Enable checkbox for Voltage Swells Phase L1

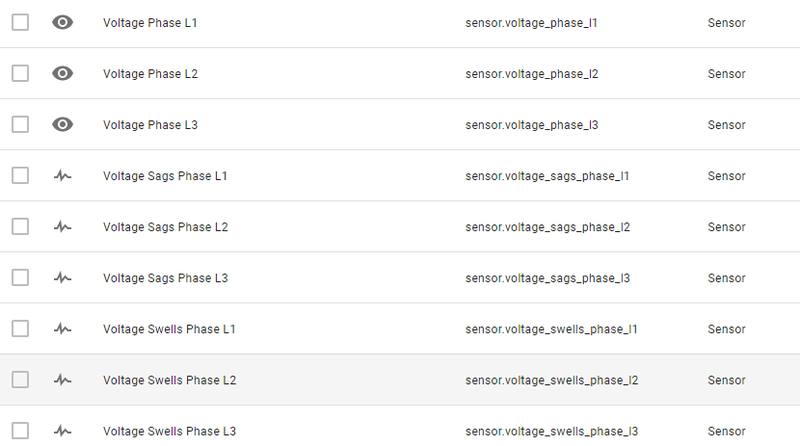tap(20, 328)
